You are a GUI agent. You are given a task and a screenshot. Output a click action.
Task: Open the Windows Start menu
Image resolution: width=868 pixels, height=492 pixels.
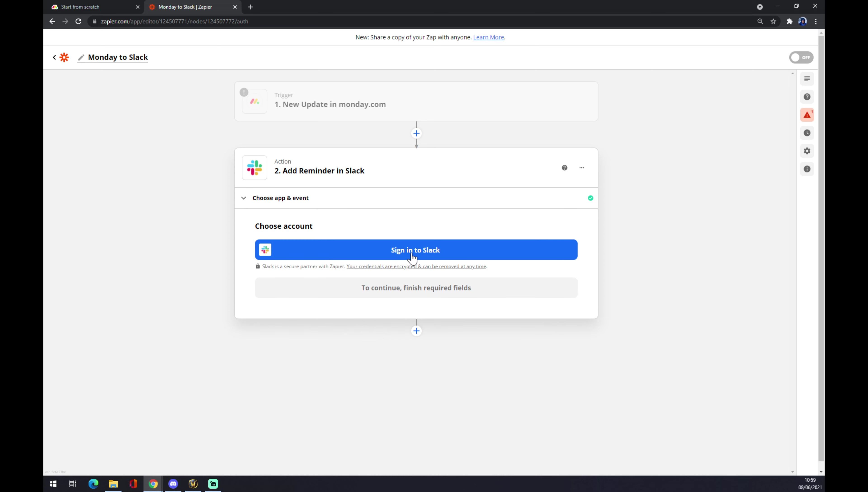click(x=53, y=484)
